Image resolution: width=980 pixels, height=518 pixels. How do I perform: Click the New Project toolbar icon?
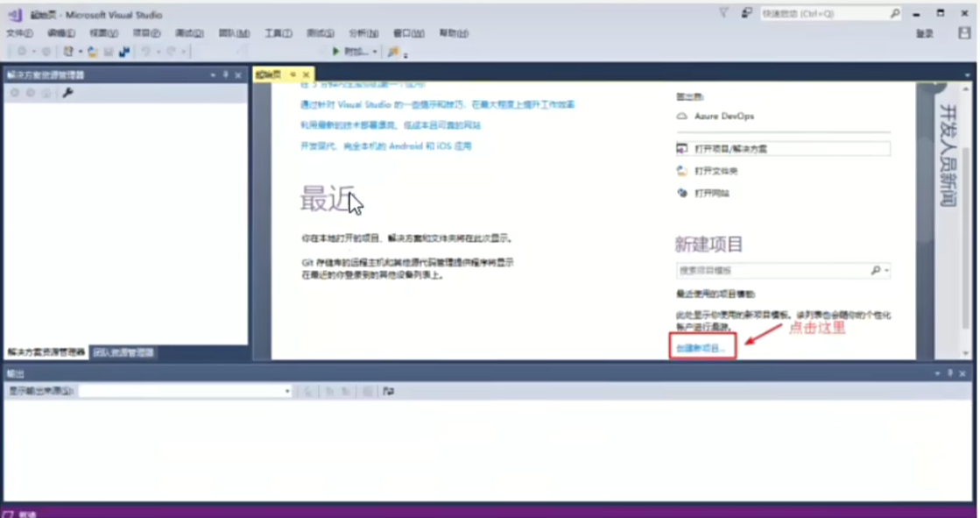(68, 52)
